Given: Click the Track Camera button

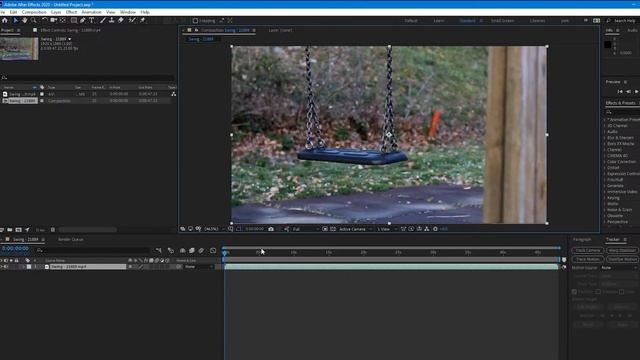Looking at the screenshot, I should [588, 251].
